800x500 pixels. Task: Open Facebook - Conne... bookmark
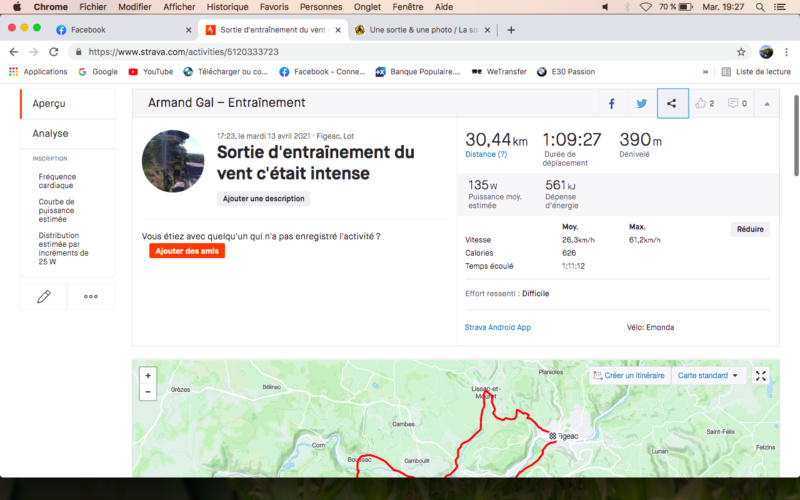(322, 72)
